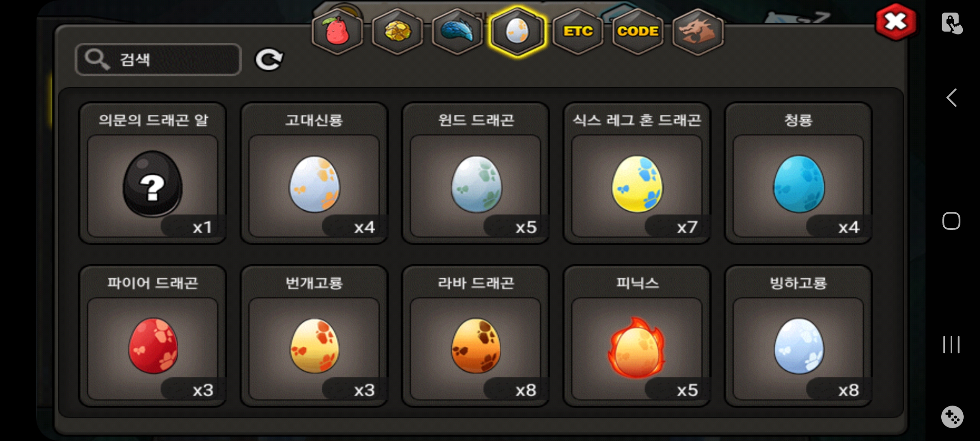Open the ETC items tab
The width and height of the screenshot is (980, 441).
tap(578, 32)
